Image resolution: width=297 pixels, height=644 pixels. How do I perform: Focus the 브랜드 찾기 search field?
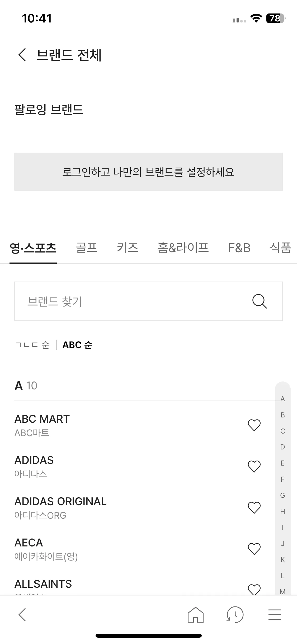point(148,301)
